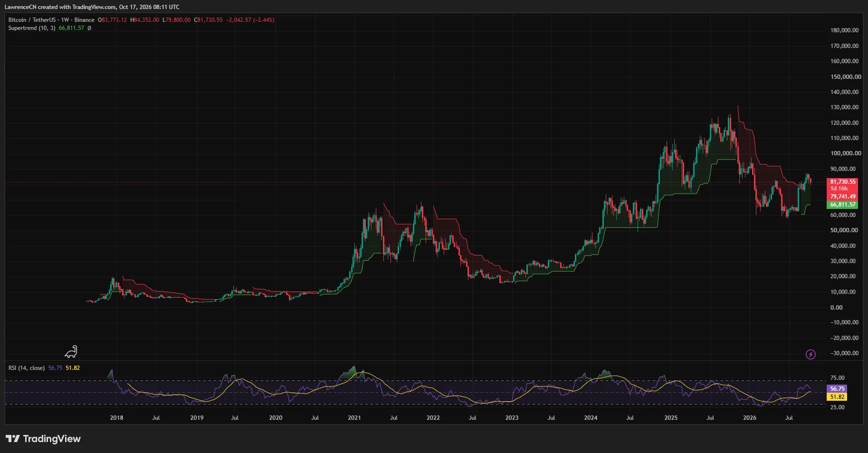Click the TradingView logo at bottom left
This screenshot has height=453, width=868.
click(x=43, y=439)
